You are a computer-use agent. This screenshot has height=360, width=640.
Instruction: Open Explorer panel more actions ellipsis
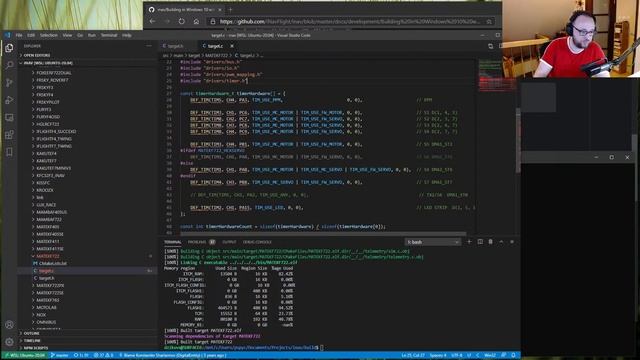click(x=149, y=46)
